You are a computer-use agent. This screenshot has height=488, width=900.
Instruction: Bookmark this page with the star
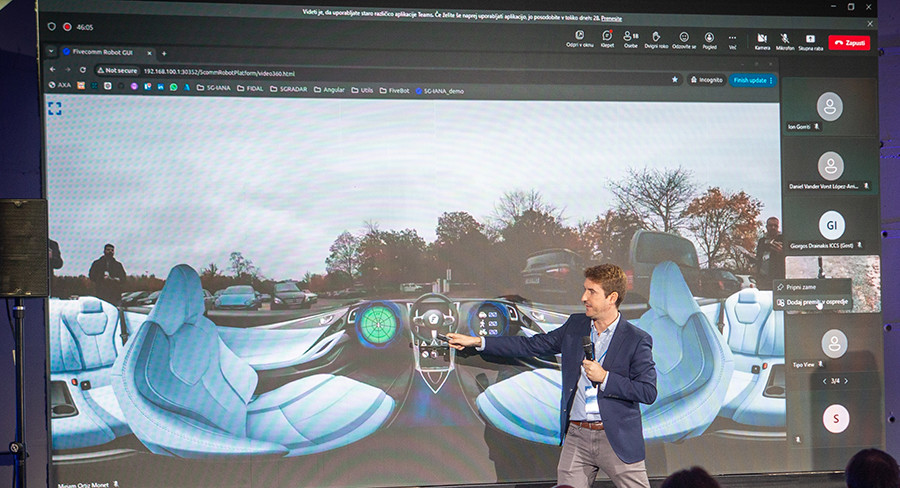pyautogui.click(x=674, y=79)
